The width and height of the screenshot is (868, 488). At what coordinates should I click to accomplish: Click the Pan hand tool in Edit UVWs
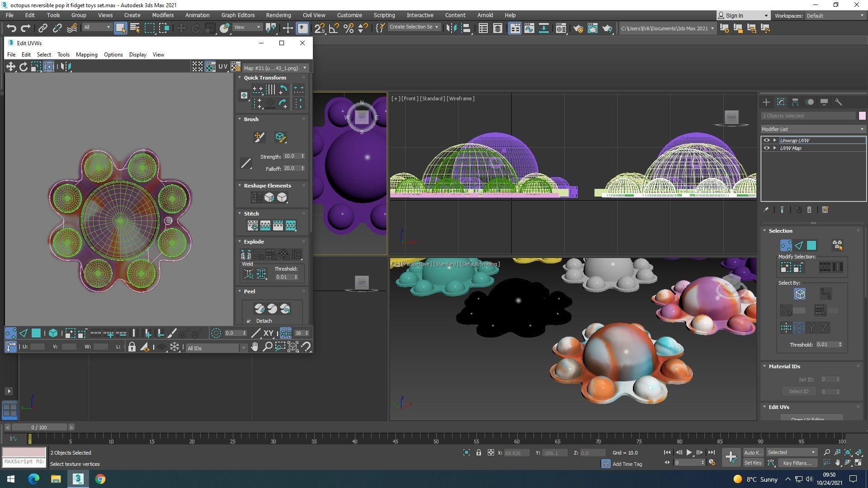click(255, 347)
